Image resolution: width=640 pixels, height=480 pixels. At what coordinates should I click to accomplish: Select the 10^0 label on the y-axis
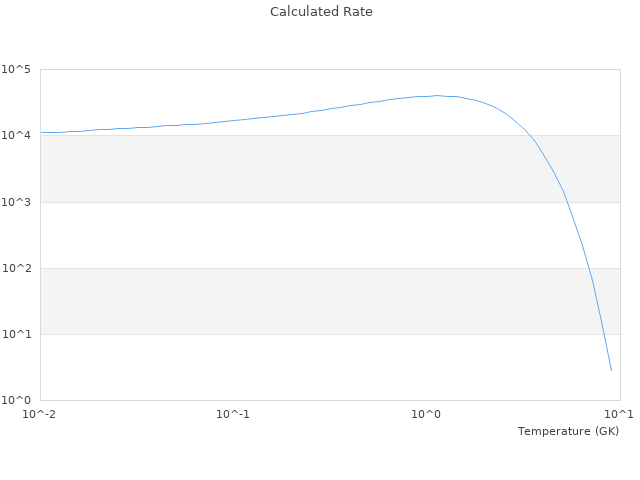click(x=16, y=400)
